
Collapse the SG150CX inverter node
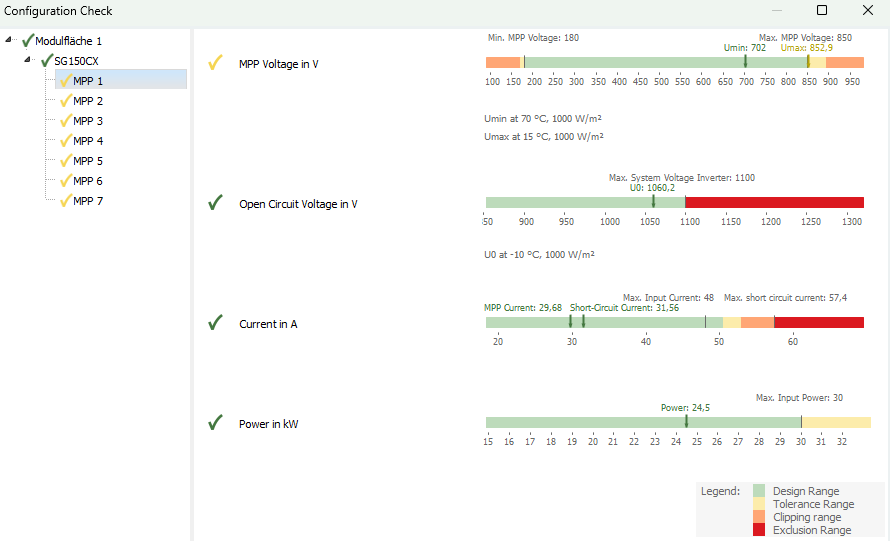(x=29, y=61)
